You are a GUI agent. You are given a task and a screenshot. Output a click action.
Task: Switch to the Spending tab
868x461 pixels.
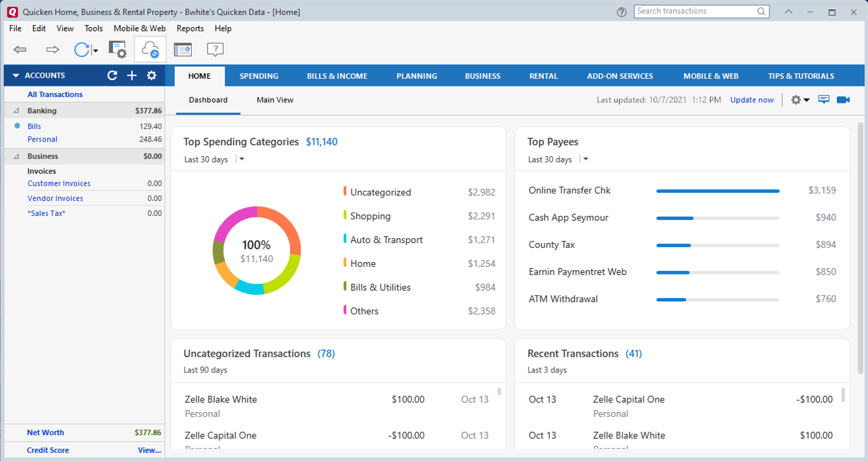(259, 76)
